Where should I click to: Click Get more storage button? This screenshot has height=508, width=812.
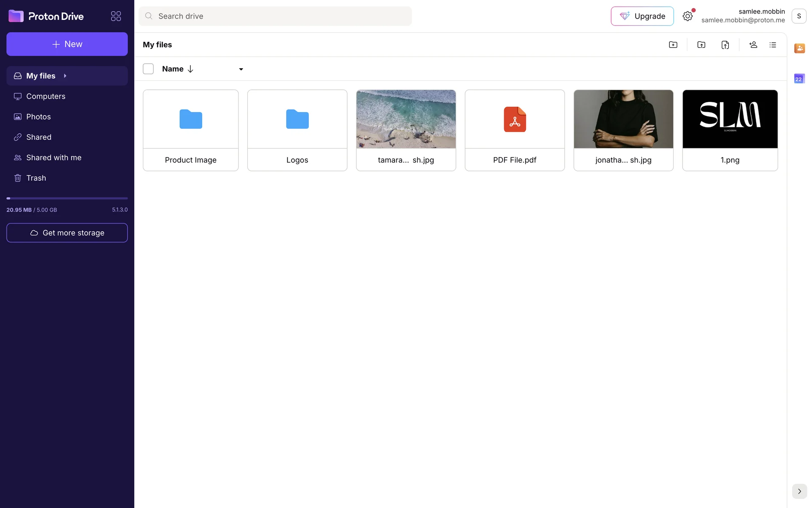pos(67,233)
